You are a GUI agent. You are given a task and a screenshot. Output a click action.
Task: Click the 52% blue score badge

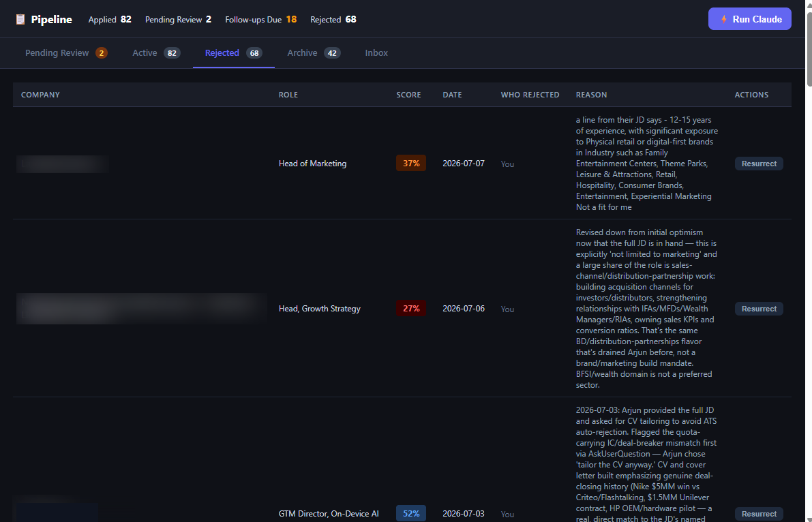[x=411, y=513]
